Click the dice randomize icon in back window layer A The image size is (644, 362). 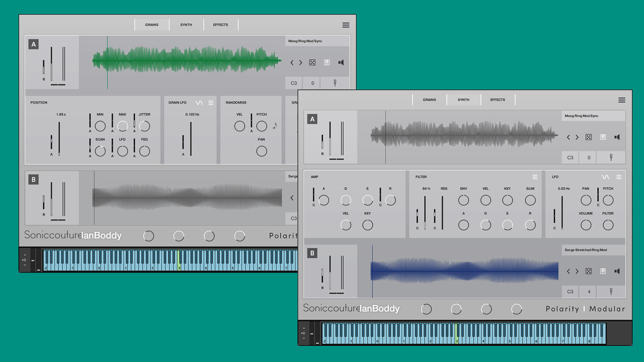tap(312, 62)
